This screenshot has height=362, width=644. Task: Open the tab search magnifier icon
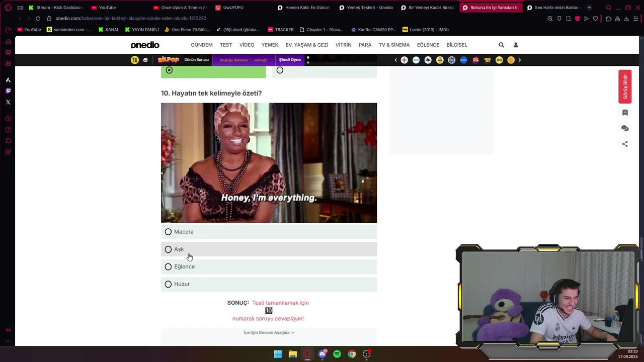[608, 8]
